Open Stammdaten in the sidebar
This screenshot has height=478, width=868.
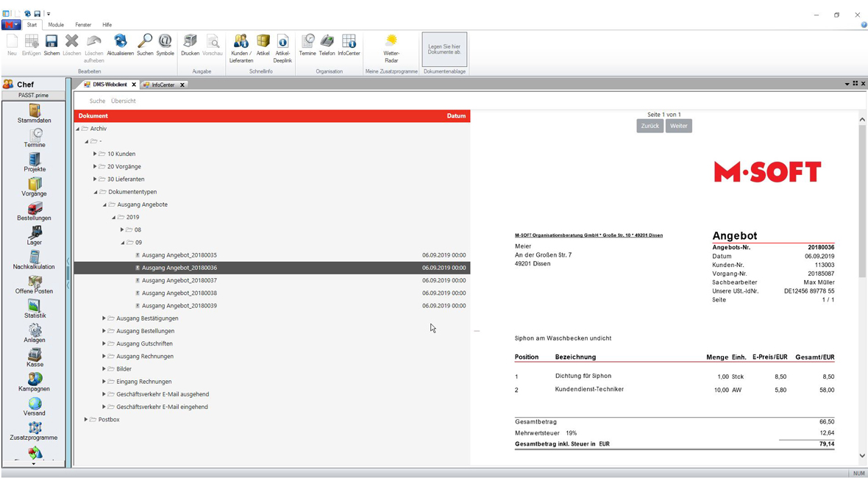[x=35, y=113]
